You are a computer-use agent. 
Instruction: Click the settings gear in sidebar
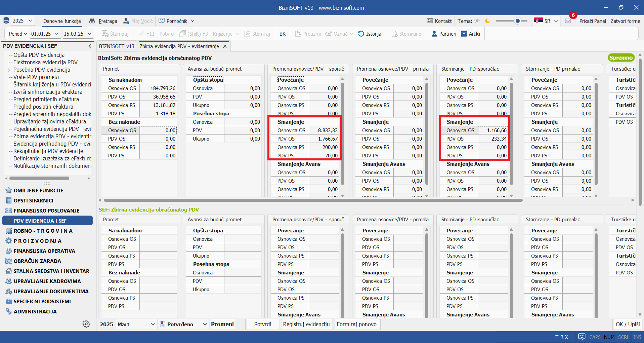(x=86, y=324)
